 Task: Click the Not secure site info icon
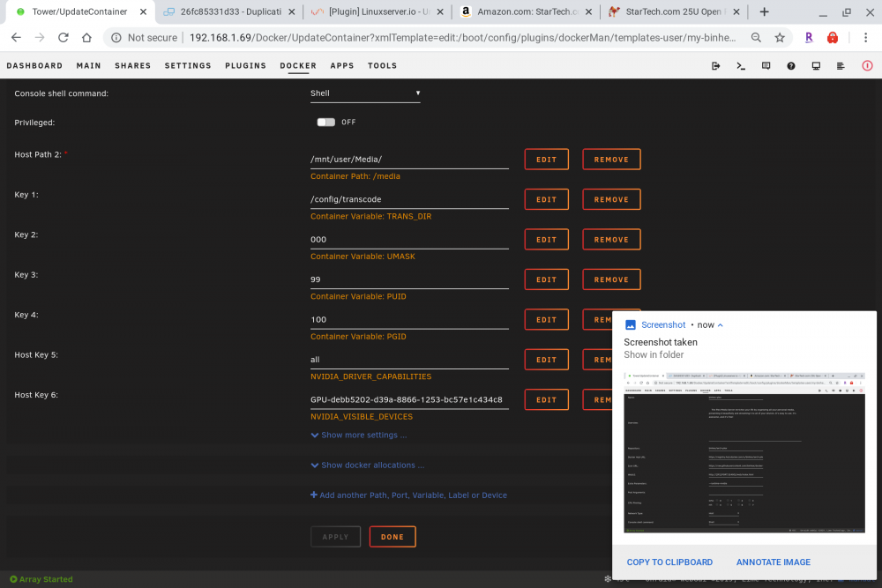[116, 38]
